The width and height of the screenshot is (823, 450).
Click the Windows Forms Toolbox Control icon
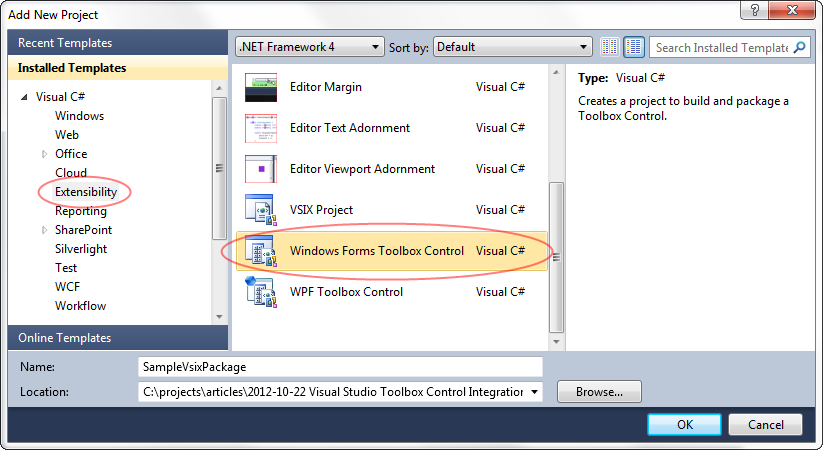(x=260, y=251)
